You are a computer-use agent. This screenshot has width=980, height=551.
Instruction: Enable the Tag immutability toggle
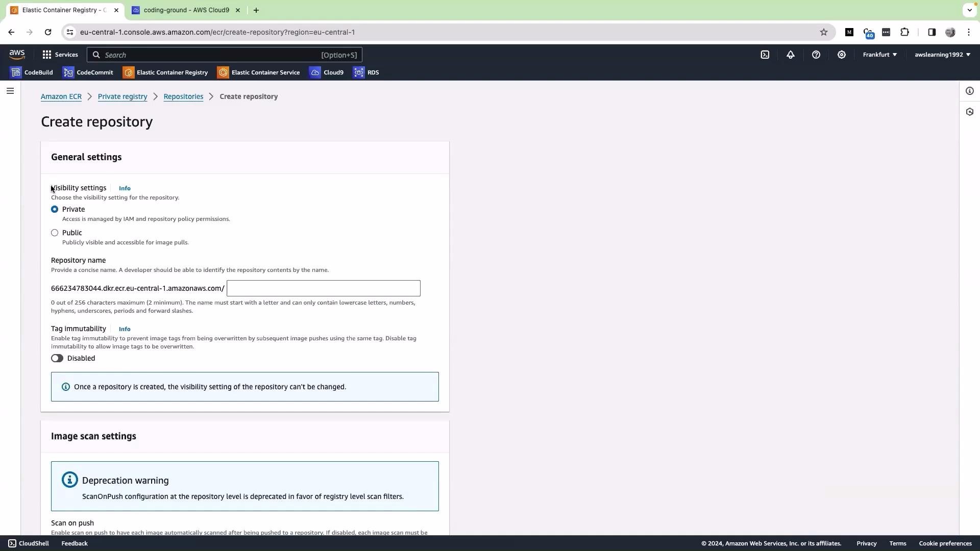point(57,358)
